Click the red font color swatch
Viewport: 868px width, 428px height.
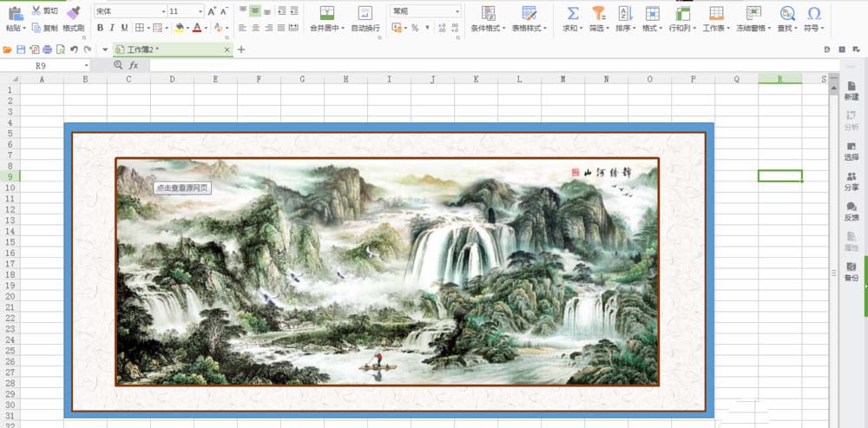[x=197, y=28]
